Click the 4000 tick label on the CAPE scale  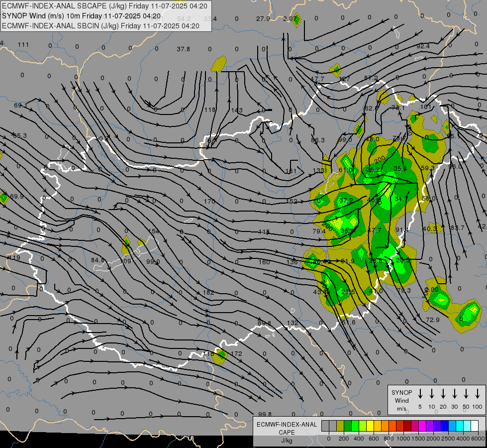463,439
